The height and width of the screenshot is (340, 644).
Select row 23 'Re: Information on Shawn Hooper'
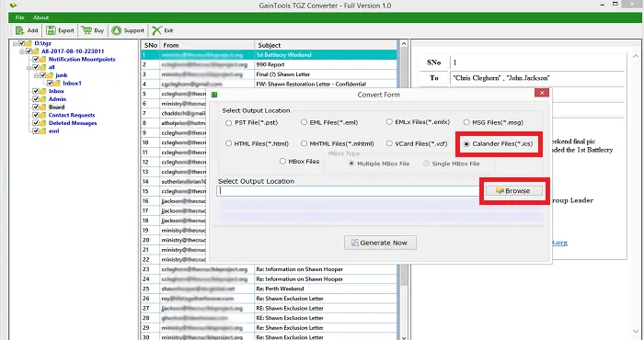pos(270,269)
